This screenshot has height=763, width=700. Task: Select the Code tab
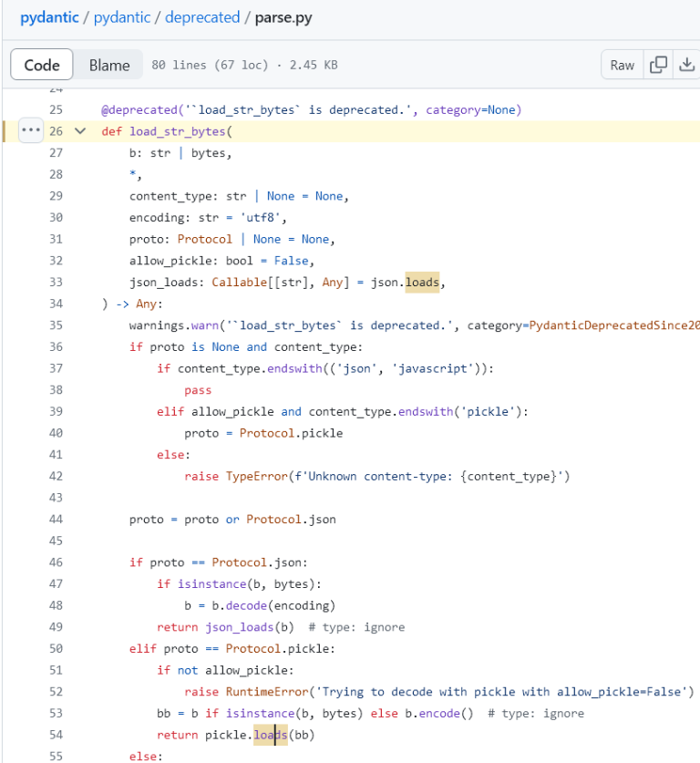click(x=41, y=65)
